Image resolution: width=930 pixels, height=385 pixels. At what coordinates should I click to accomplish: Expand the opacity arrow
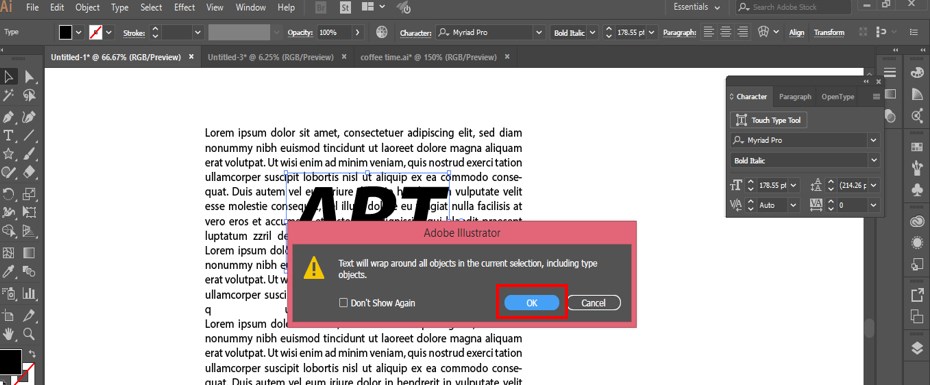(x=357, y=33)
